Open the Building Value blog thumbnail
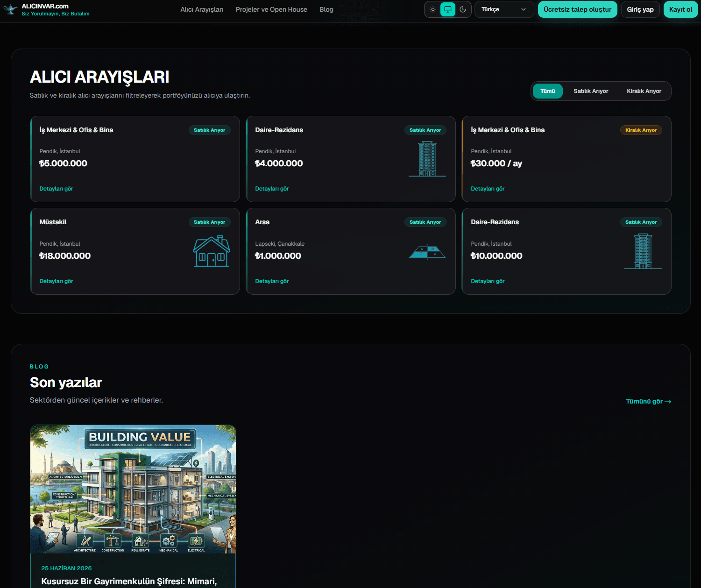The image size is (701, 588). [133, 489]
